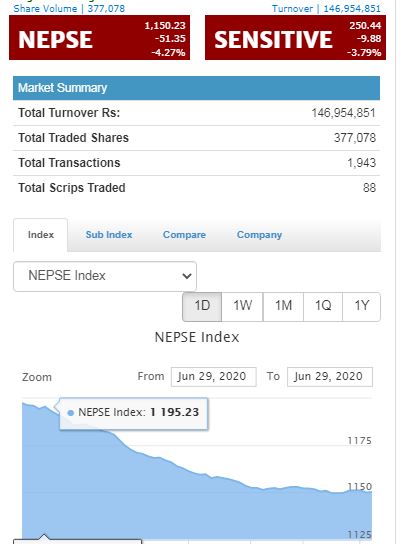Switch to the Sub Index tab
This screenshot has width=409, height=544.
pyautogui.click(x=109, y=235)
